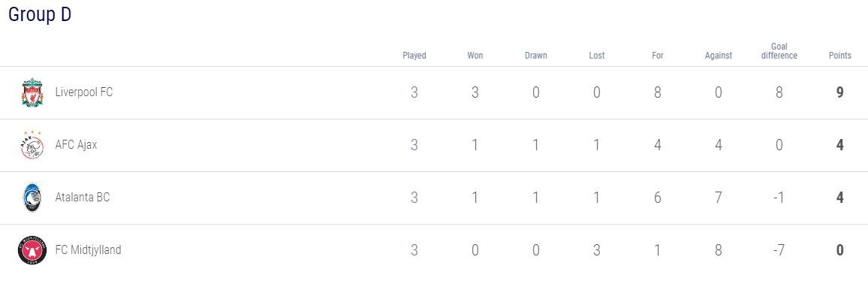Select Liverpool FC's points value 9
This screenshot has height=281, width=868.
[x=839, y=92]
